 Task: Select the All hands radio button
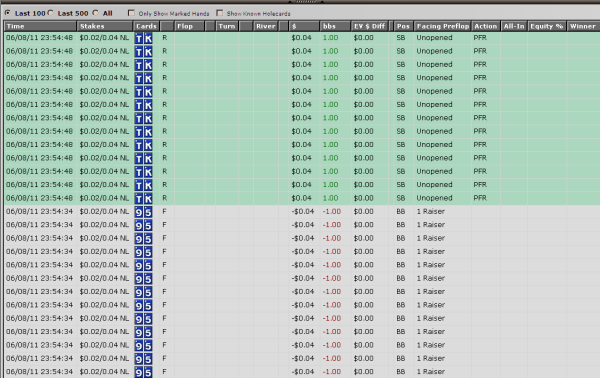96,13
